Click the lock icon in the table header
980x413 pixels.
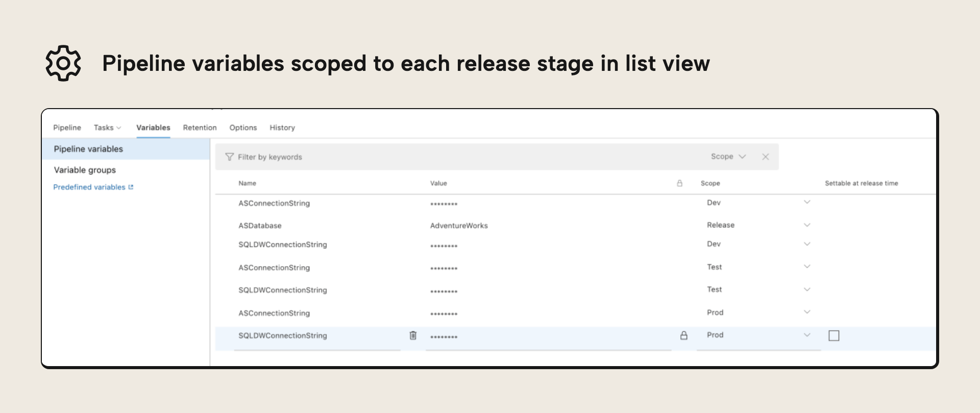(680, 183)
